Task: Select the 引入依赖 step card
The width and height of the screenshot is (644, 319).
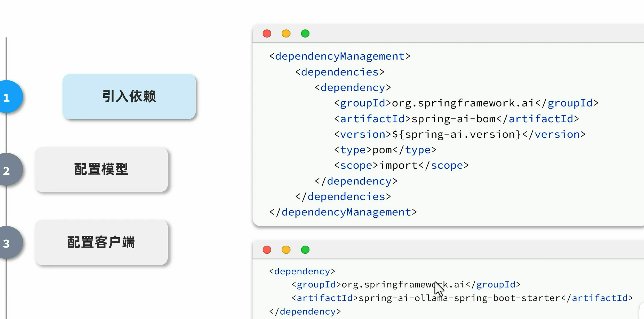Action: (129, 96)
